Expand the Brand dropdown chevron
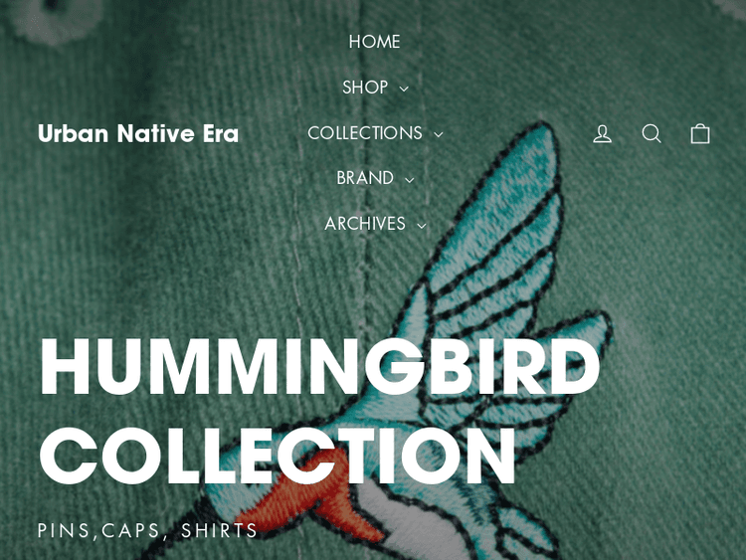This screenshot has width=746, height=560. click(409, 180)
